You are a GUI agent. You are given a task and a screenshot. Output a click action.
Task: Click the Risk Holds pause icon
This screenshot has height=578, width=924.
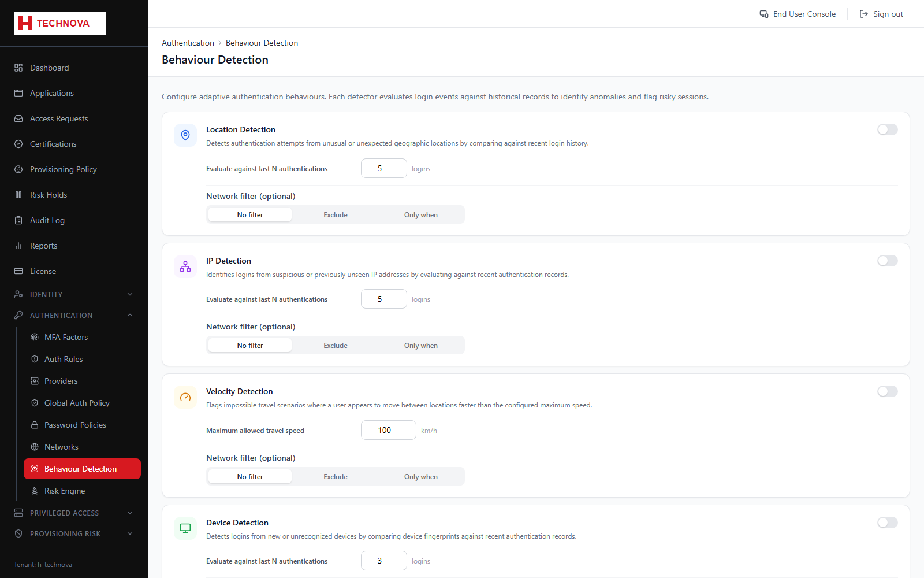(x=18, y=195)
